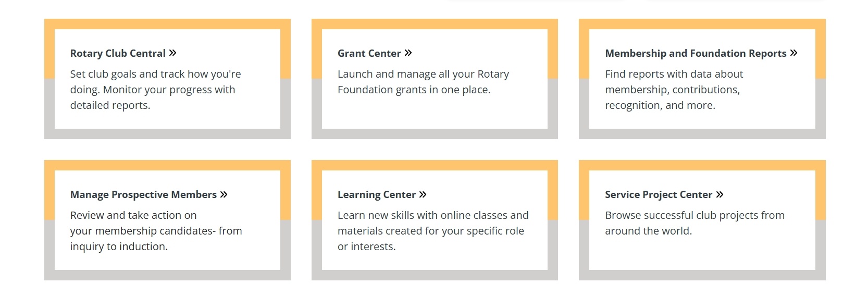
Task: Click the arrows after Membership and Foundation Reports
Action: pyautogui.click(x=793, y=53)
